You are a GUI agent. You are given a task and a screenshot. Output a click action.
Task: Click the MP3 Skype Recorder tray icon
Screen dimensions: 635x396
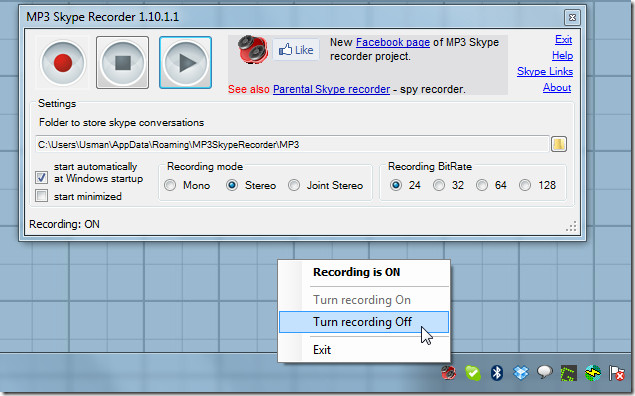pyautogui.click(x=449, y=373)
